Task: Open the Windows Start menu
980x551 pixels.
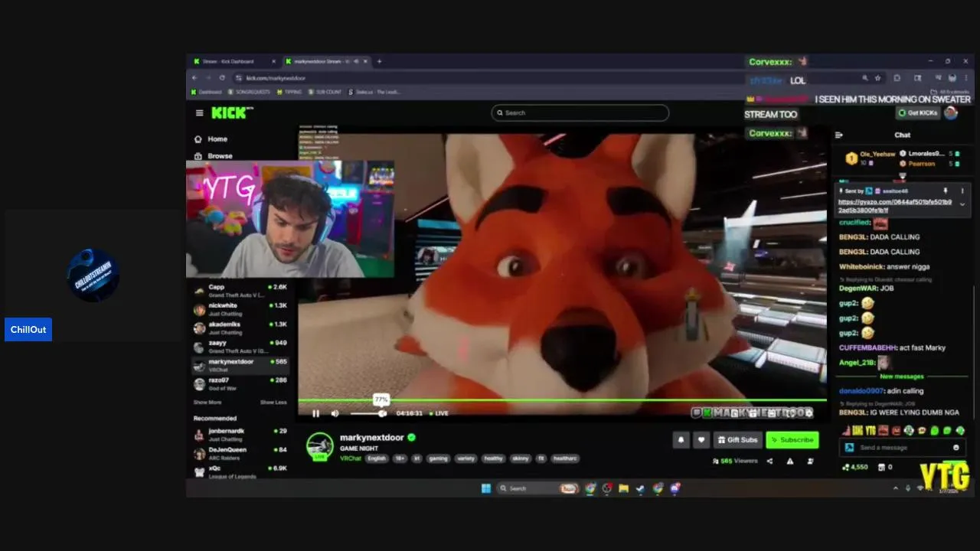Action: click(485, 488)
